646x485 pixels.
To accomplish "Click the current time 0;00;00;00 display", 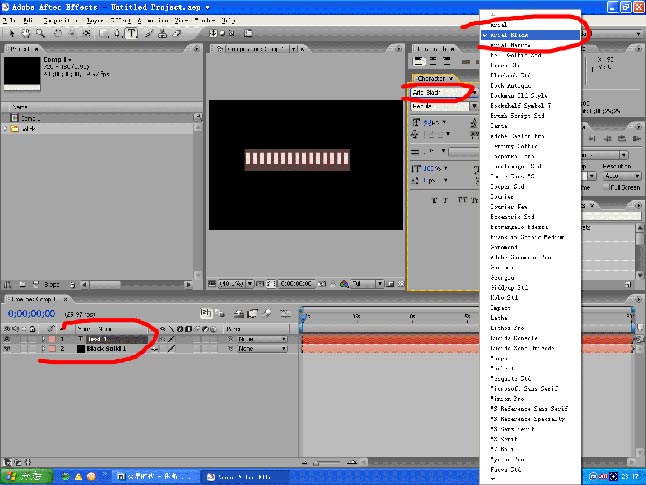I will (x=31, y=314).
